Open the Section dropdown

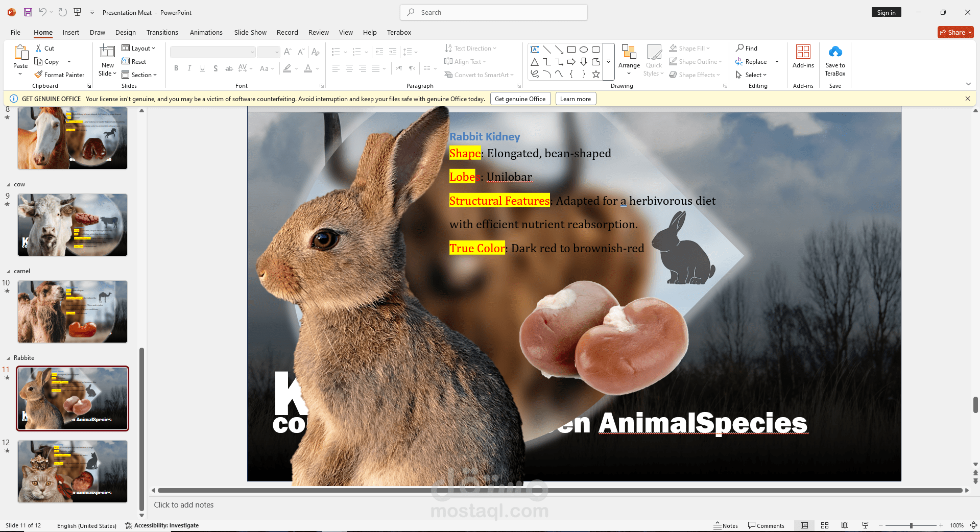click(139, 75)
